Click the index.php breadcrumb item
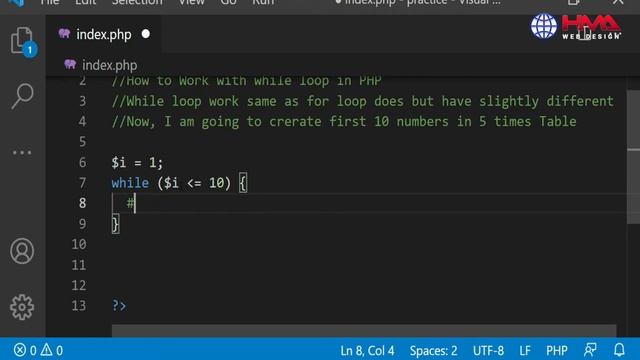 pos(109,65)
